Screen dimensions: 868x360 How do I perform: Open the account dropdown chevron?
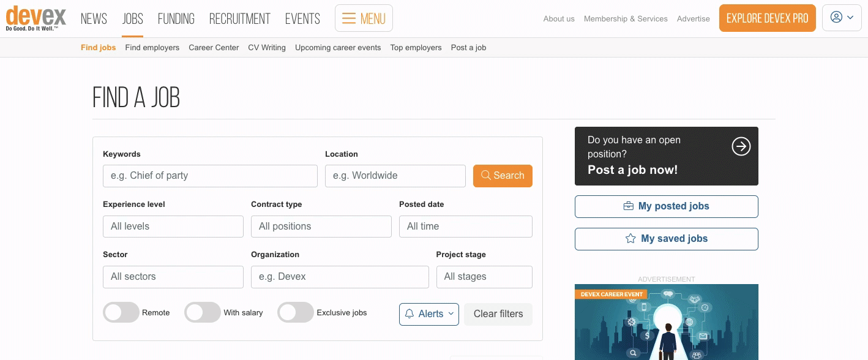pos(850,18)
